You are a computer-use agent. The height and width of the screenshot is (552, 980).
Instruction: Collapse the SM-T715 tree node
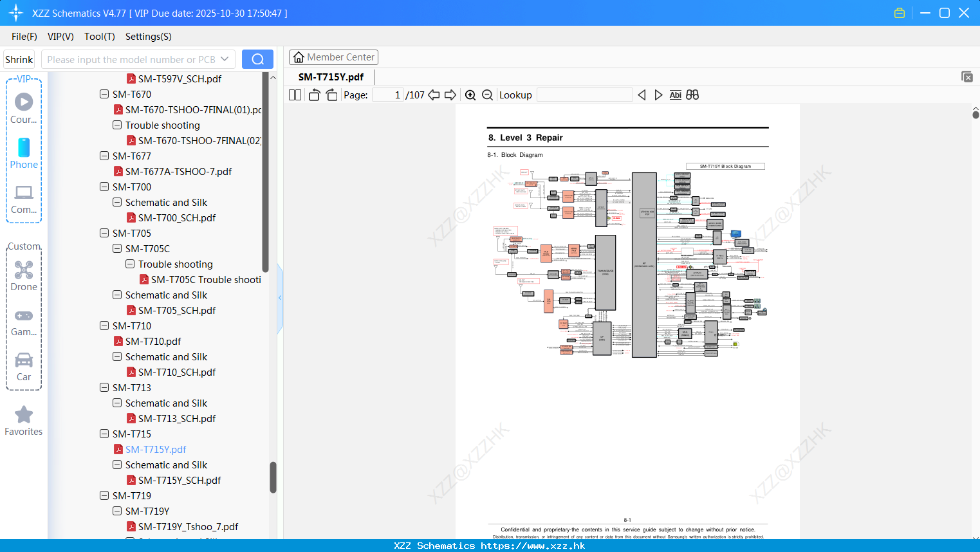(104, 434)
